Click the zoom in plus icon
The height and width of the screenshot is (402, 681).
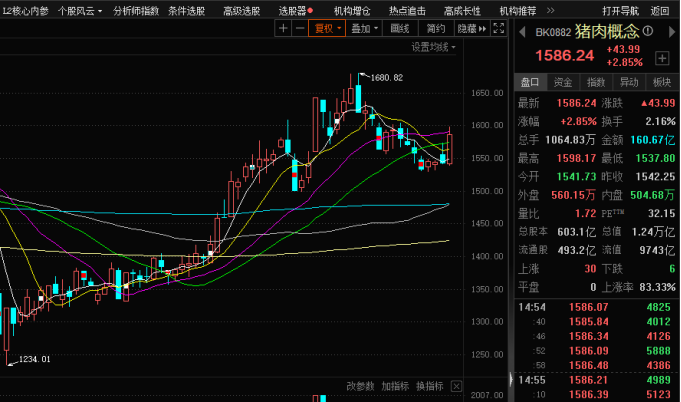284,29
